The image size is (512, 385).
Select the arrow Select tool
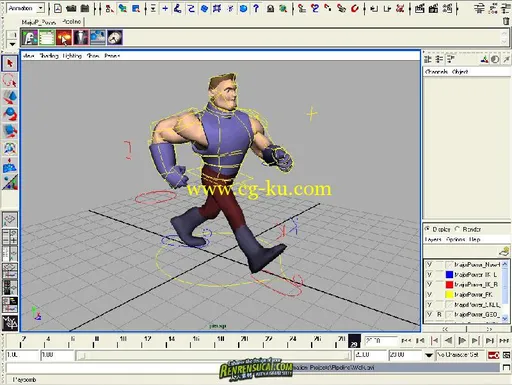10,63
